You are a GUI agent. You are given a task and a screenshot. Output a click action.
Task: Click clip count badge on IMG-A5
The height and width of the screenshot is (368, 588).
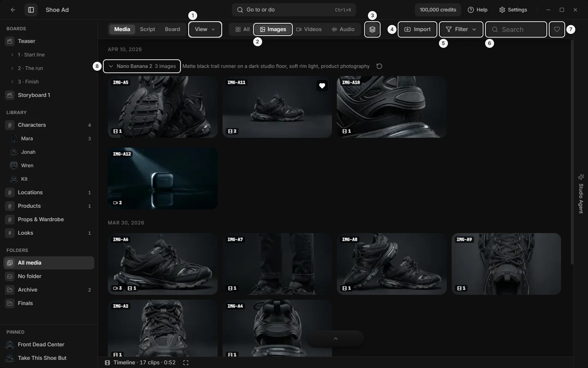tap(118, 131)
